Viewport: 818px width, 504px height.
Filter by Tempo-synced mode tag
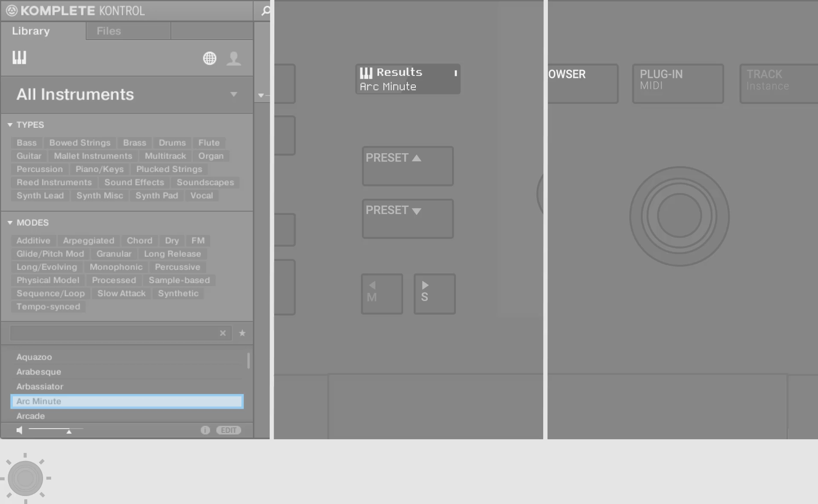[x=48, y=306]
